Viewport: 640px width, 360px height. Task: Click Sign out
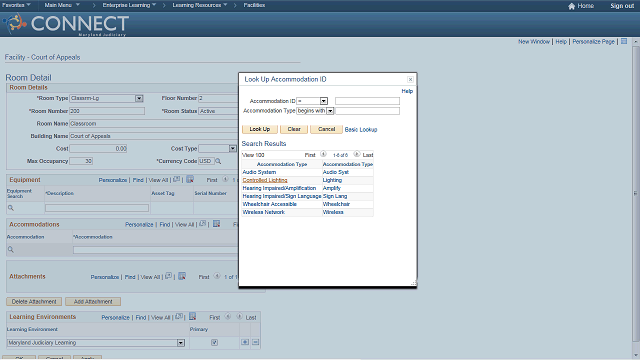coord(622,6)
